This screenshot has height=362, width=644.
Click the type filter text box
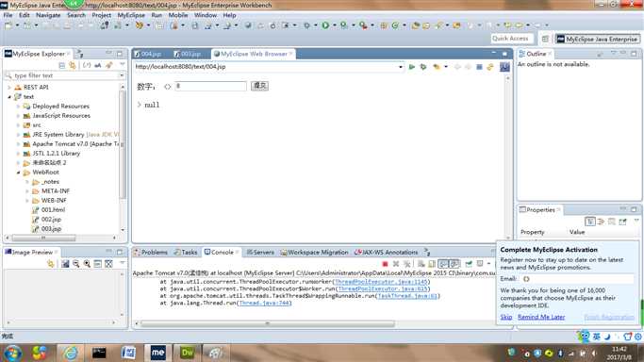[66, 75]
